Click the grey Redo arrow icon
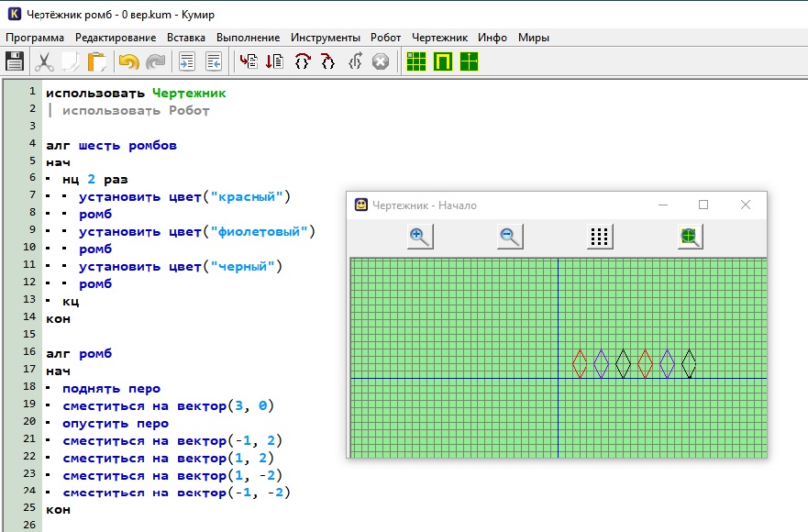The width and height of the screenshot is (808, 532). (155, 61)
